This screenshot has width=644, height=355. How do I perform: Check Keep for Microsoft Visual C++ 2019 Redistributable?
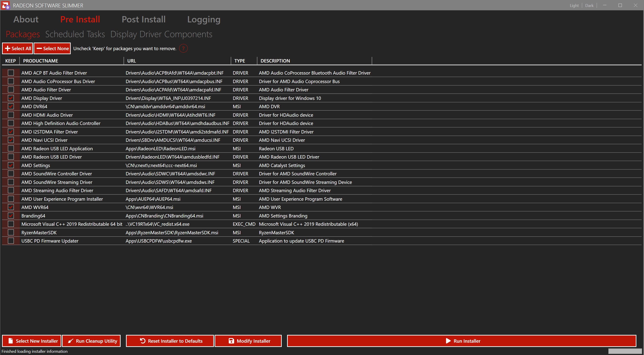(11, 224)
